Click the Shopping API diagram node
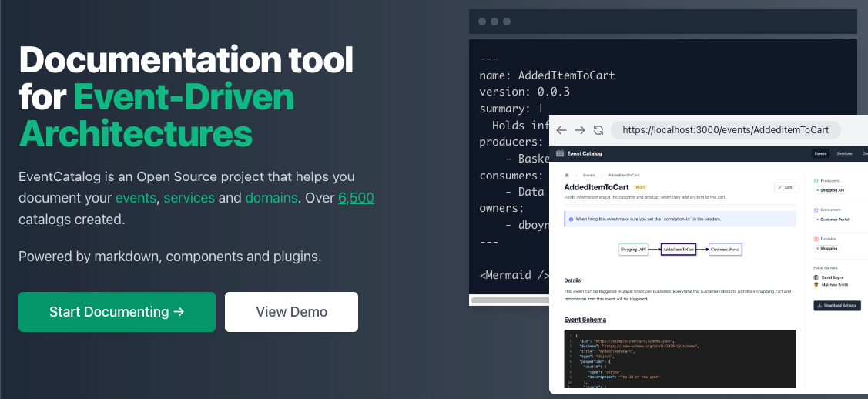868x399 pixels. [633, 250]
